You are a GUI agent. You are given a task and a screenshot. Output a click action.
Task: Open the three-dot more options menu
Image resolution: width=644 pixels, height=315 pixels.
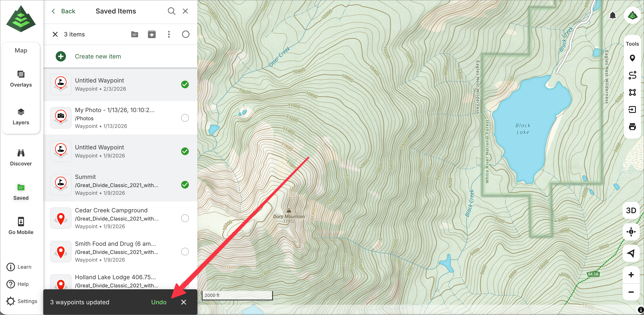(x=169, y=34)
